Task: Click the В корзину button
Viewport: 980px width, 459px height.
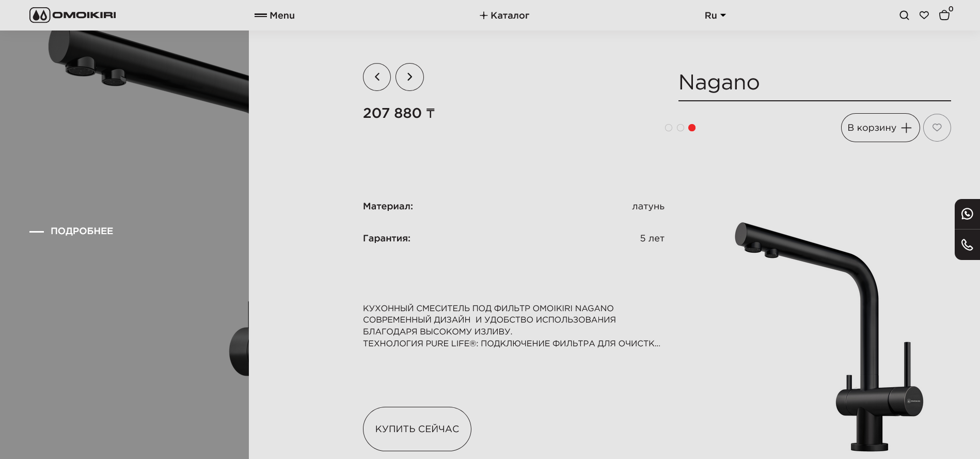Action: (x=880, y=128)
